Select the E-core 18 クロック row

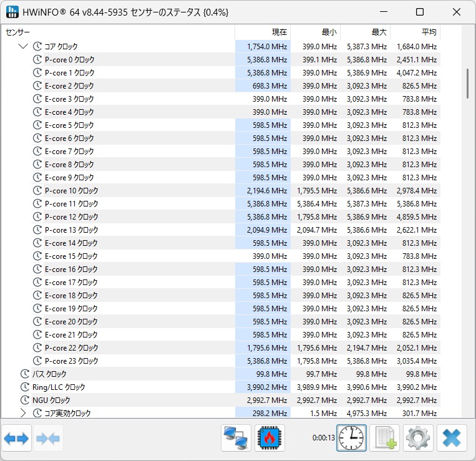pos(236,295)
